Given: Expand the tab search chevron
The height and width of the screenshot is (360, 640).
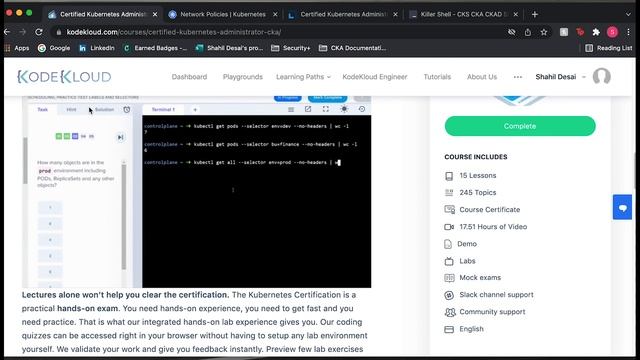Looking at the screenshot, I should [x=628, y=14].
